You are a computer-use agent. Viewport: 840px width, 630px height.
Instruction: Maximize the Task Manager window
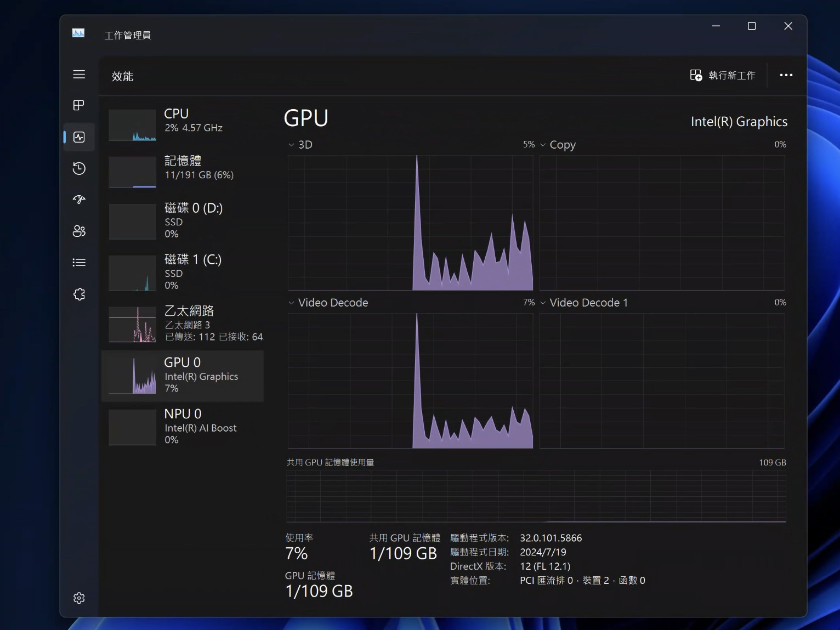(x=752, y=26)
